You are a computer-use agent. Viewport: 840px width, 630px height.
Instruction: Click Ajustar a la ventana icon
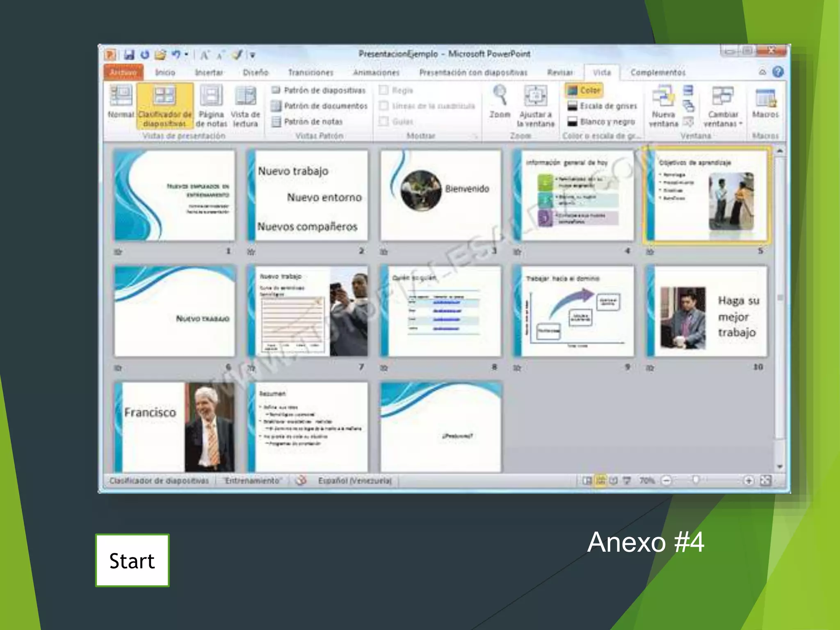tap(535, 96)
